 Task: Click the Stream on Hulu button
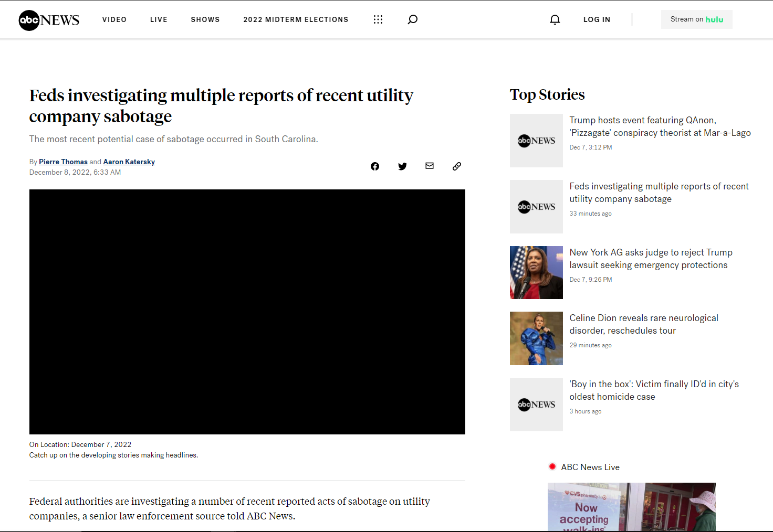(697, 19)
